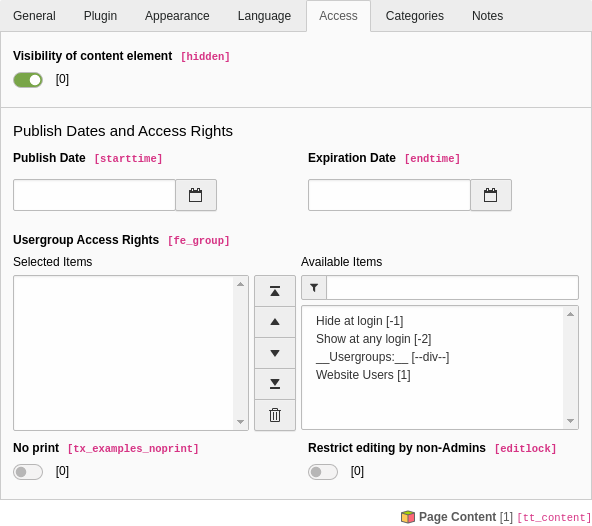Choose Website Users from available items
The width and height of the screenshot is (592, 526).
coord(363,375)
